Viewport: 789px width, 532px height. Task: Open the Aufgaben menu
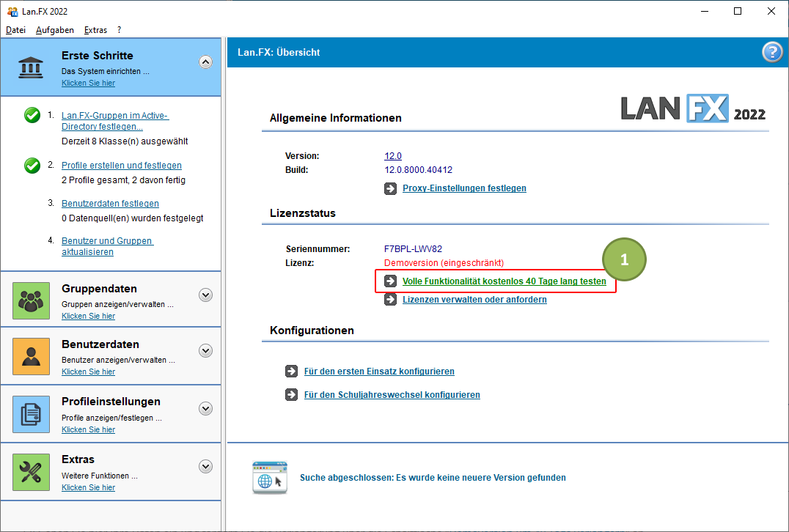tap(55, 30)
